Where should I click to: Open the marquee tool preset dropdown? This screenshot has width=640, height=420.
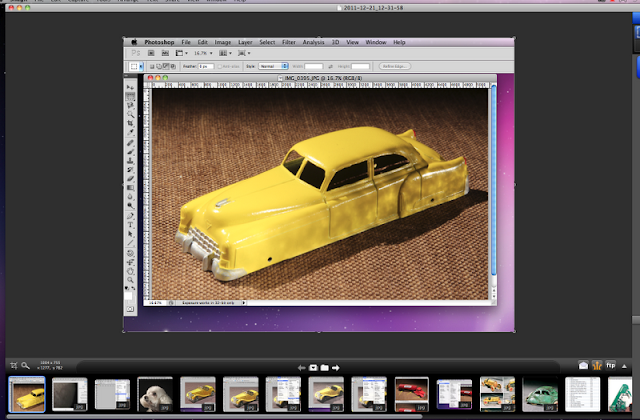click(x=138, y=66)
